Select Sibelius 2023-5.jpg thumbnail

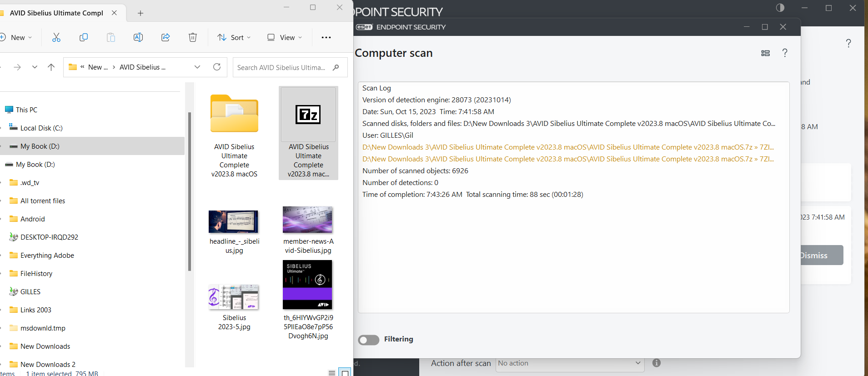(x=234, y=297)
